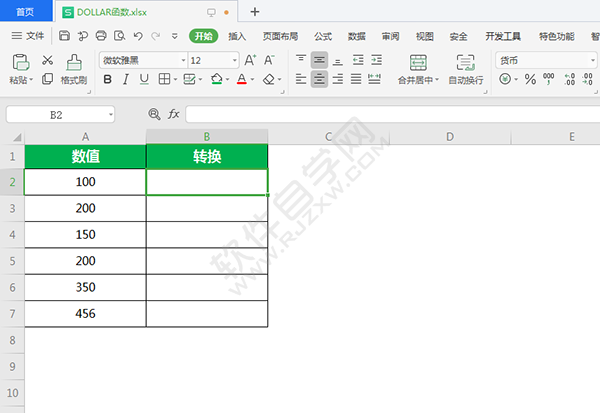Screen dimensions: 600x413
Task: Select cell containing 456
Action: 85,314
